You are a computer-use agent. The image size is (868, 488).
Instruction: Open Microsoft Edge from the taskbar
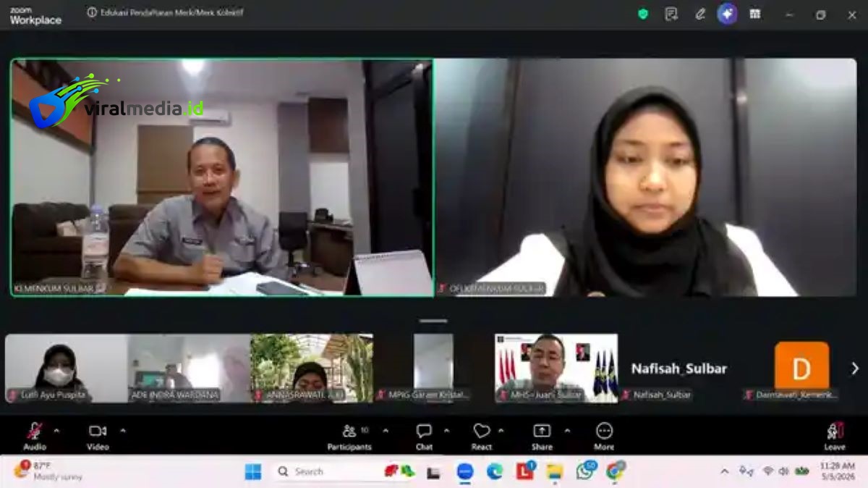[495, 471]
